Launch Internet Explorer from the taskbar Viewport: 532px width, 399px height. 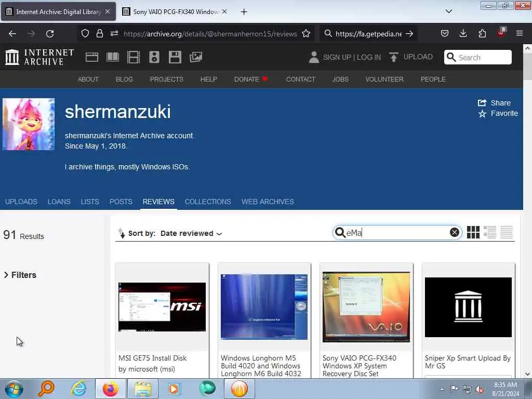pos(79,389)
